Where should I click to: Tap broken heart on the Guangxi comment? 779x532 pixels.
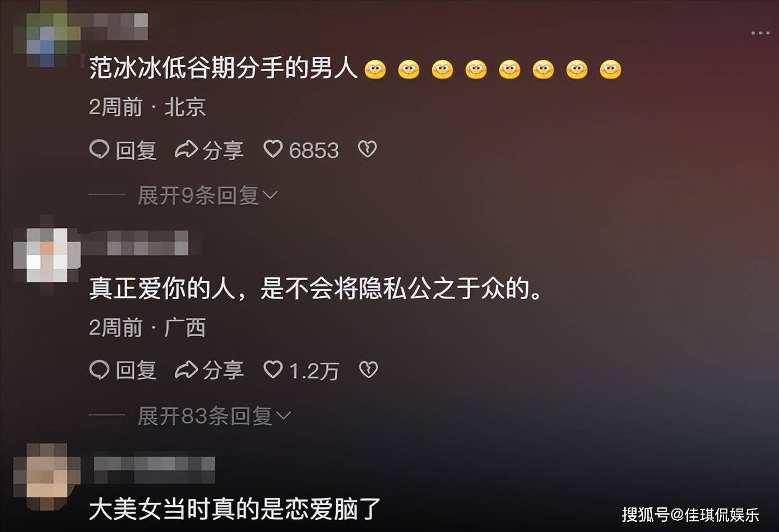tap(368, 370)
